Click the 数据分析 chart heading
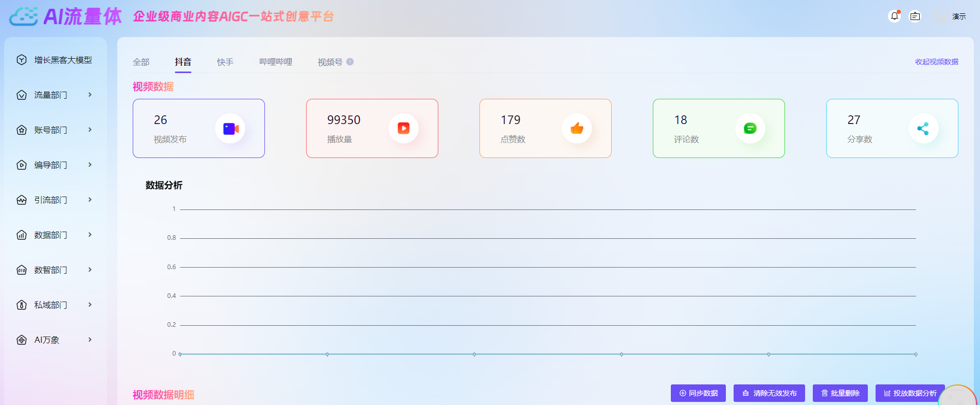Viewport: 980px width, 405px height. (164, 185)
